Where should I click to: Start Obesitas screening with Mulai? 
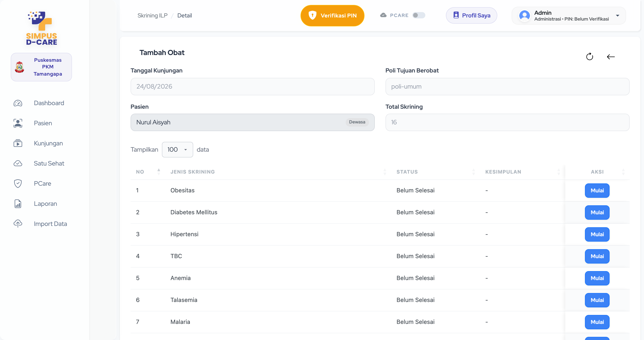click(x=597, y=191)
